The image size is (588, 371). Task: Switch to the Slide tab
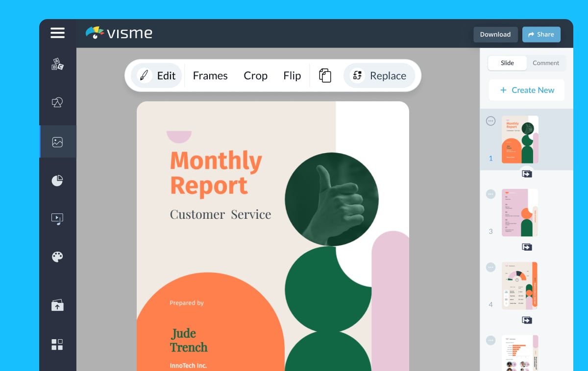click(507, 63)
